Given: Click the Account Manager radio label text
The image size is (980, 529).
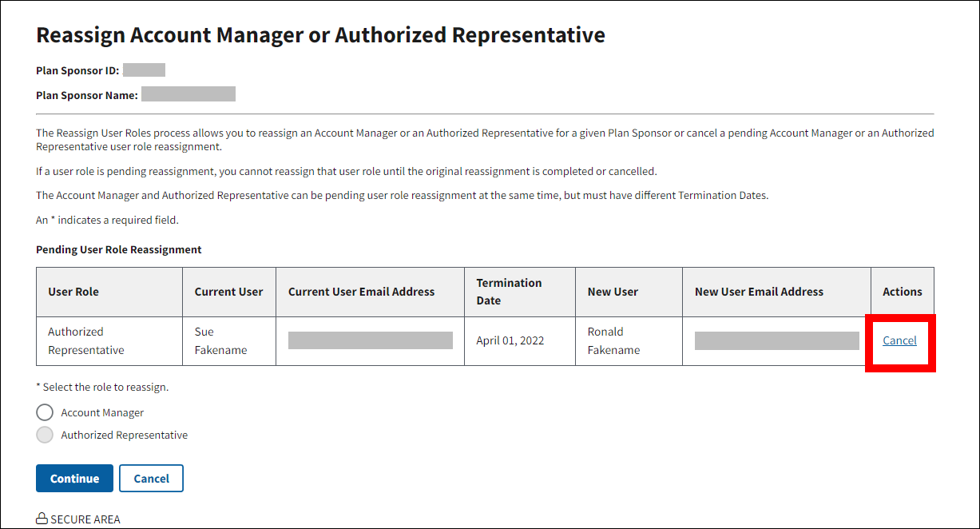Looking at the screenshot, I should coord(102,413).
